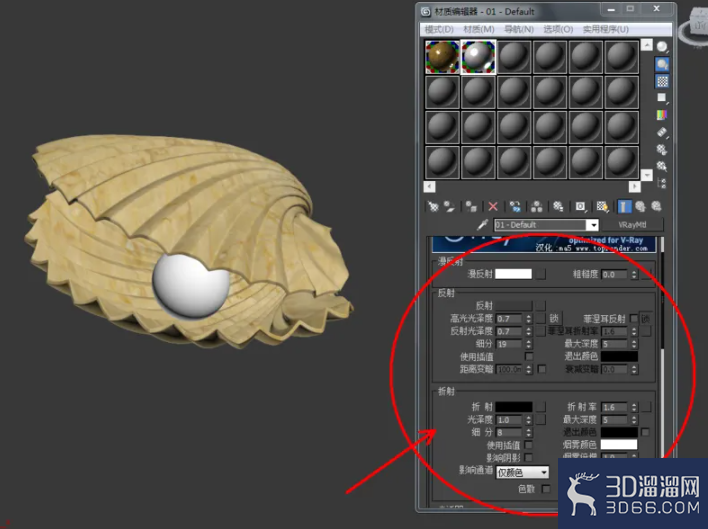Viewport: 708px width, 529px height.
Task: Click the 锁 button beside 高光光泽度
Action: [554, 319]
